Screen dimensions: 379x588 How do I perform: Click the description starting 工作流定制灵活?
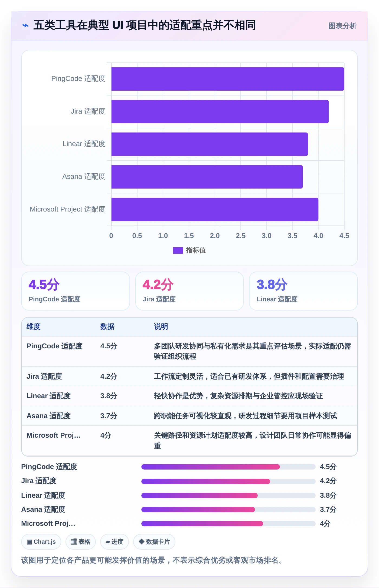(x=249, y=376)
